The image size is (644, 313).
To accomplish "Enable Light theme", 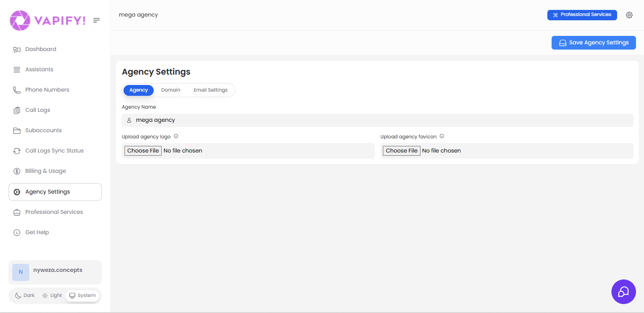I will [x=51, y=295].
